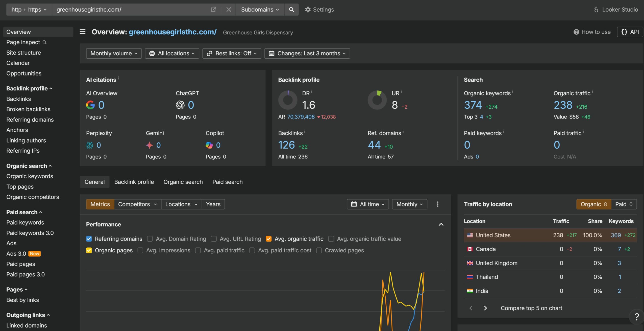This screenshot has height=331, width=644.
Task: Select the Years chart tab
Action: coord(213,204)
